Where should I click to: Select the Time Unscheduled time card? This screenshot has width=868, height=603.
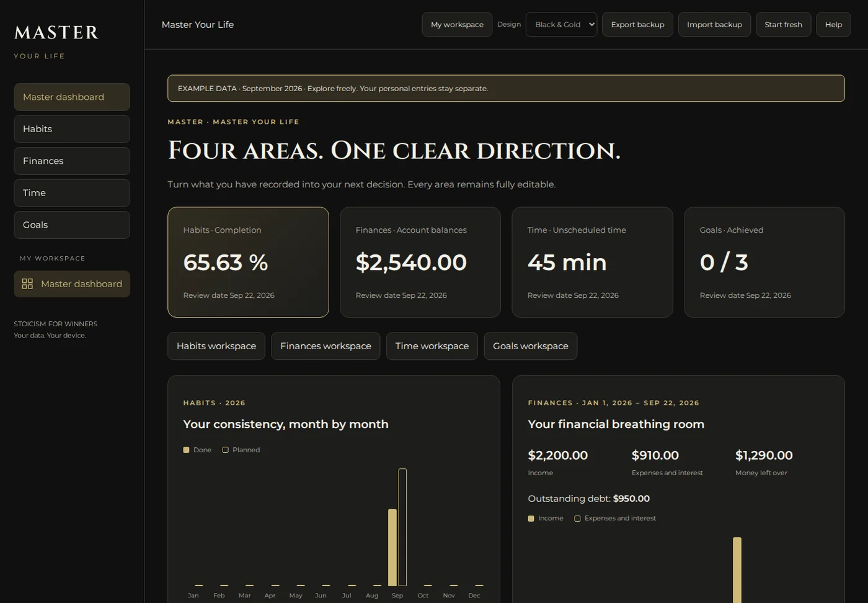coord(592,262)
